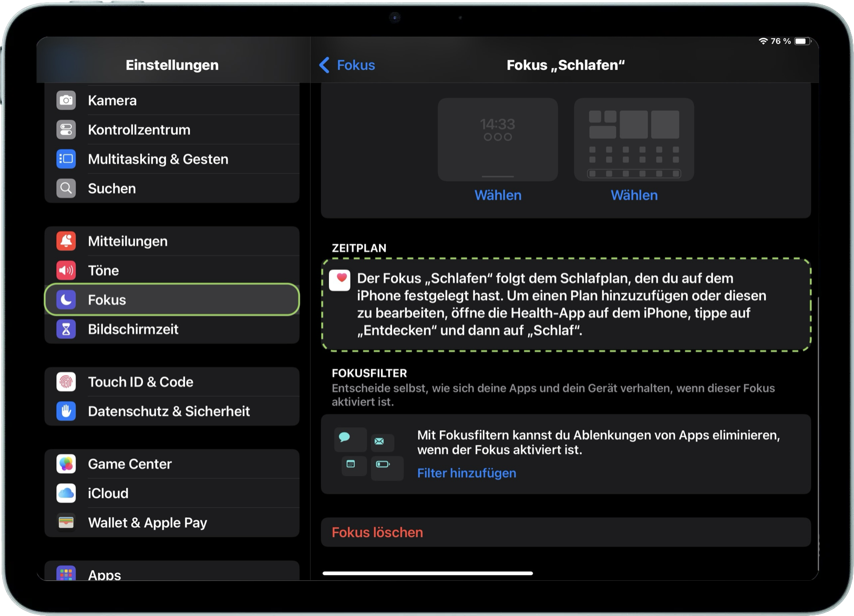Tap the Apps grid icon
Screen dimensions: 854x616
pos(66,574)
